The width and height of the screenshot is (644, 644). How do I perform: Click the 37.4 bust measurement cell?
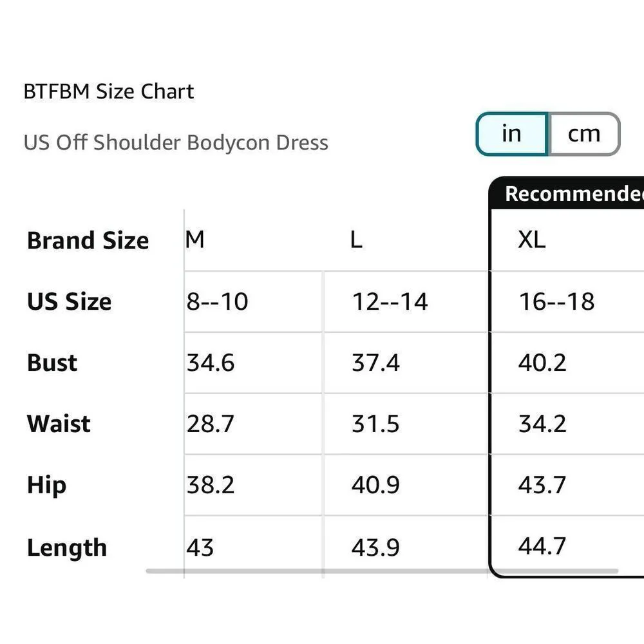[375, 363]
